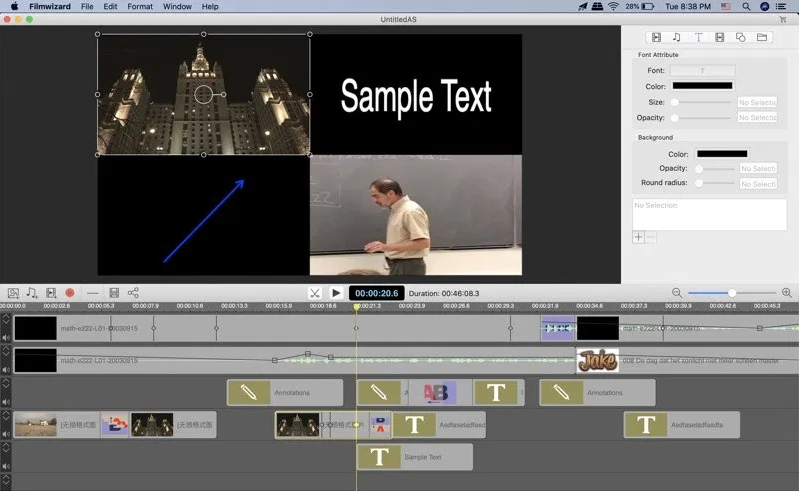The height and width of the screenshot is (491, 799).
Task: Open the Format menu
Action: click(x=140, y=6)
